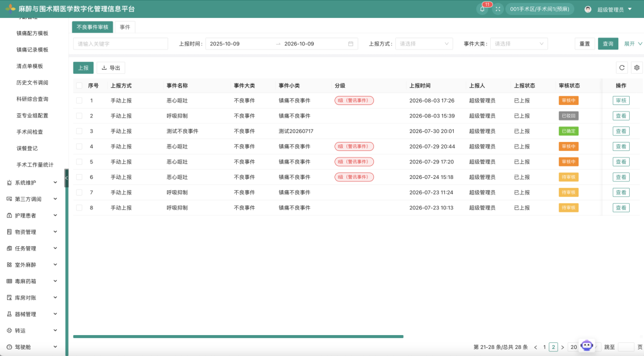The width and height of the screenshot is (644, 356).
Task: Focus the keyword search input field
Action: point(120,44)
